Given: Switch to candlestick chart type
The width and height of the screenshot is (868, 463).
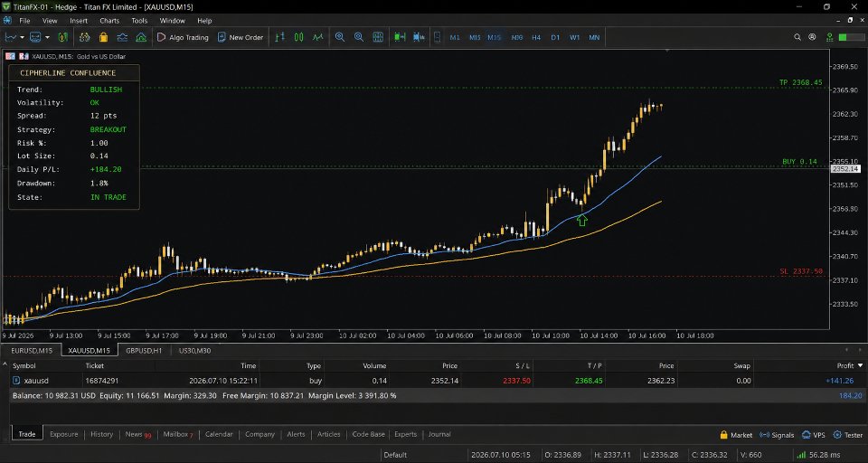Looking at the screenshot, I should coord(299,37).
